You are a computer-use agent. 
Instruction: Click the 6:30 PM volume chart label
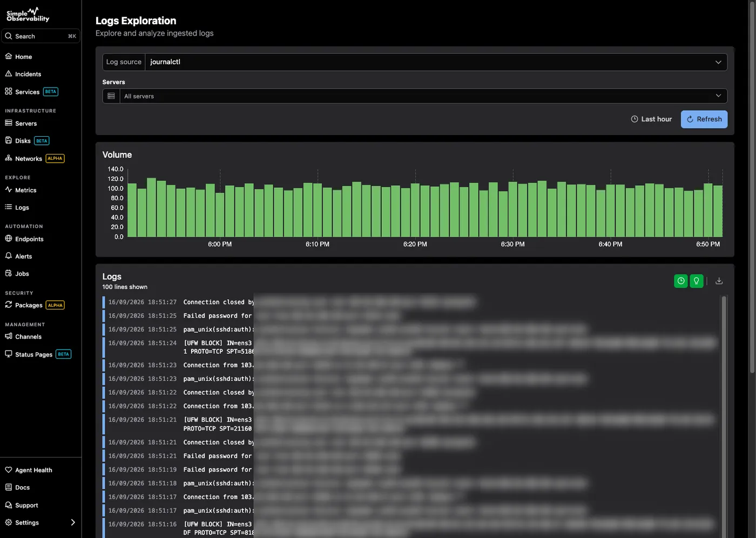point(513,244)
